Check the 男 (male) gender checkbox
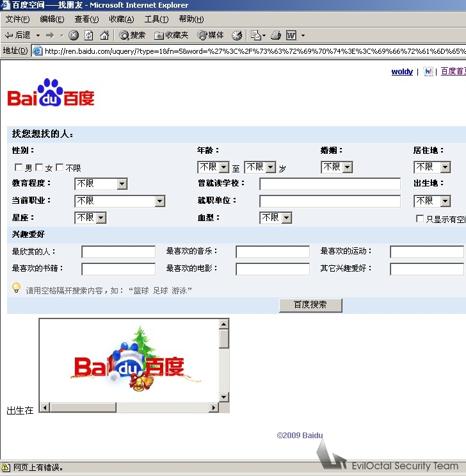The image size is (466, 476). click(19, 167)
